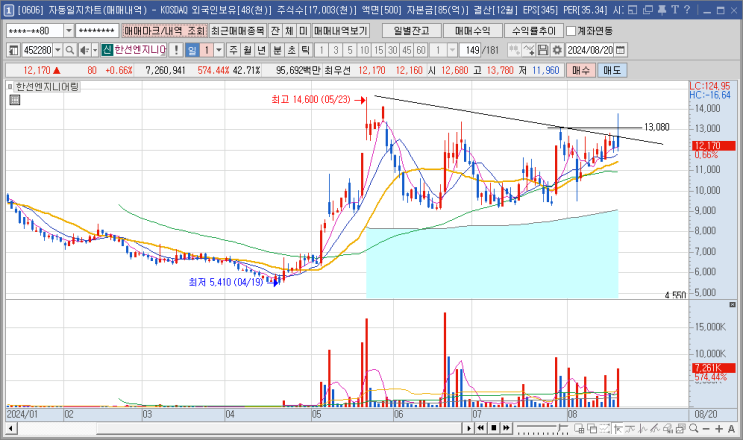This screenshot has height=440, width=743.
Task: Open chart settings gear icon
Action: pyautogui.click(x=557, y=50)
